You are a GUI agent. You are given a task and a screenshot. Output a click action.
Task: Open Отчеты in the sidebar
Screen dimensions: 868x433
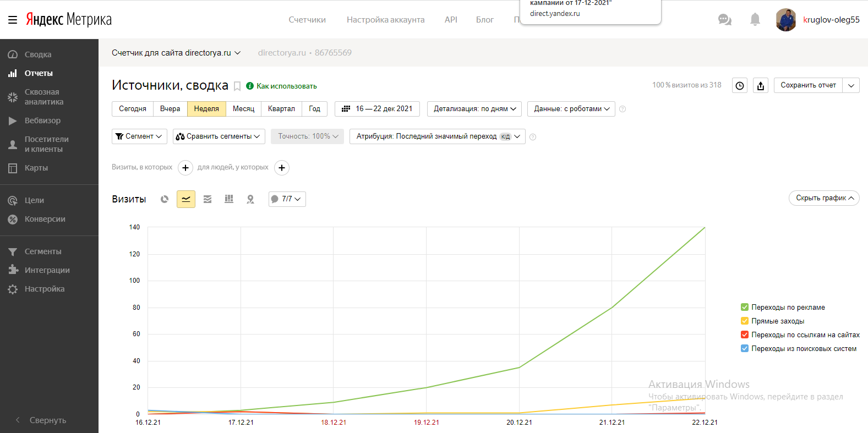point(39,73)
